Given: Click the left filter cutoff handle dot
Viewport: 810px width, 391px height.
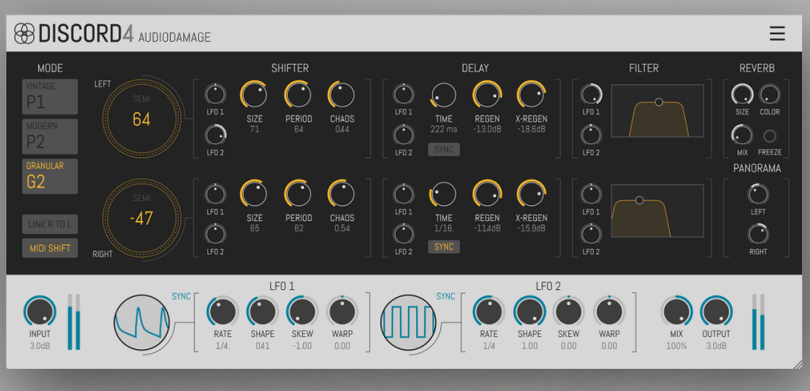Looking at the screenshot, I should point(659,102).
